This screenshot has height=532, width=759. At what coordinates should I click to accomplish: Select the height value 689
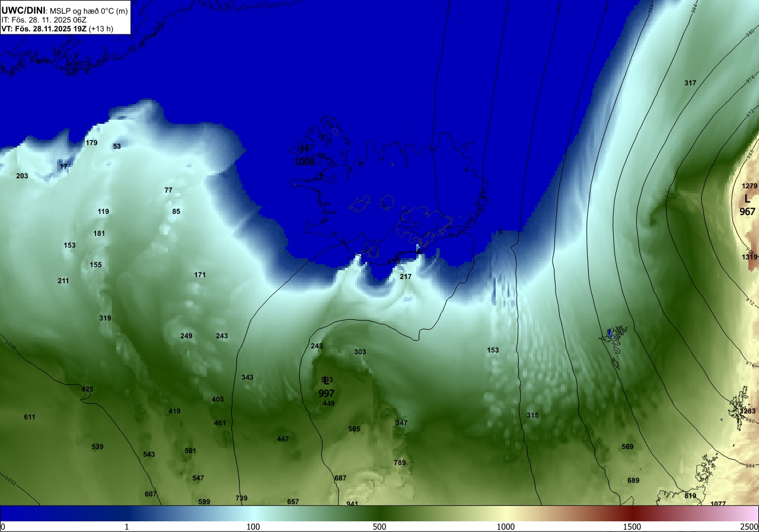(x=633, y=480)
